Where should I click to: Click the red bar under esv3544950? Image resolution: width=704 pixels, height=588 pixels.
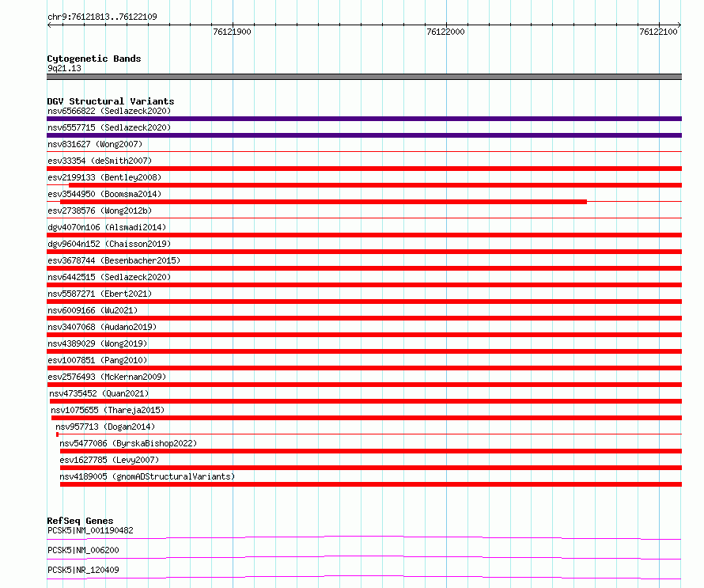pyautogui.click(x=324, y=202)
